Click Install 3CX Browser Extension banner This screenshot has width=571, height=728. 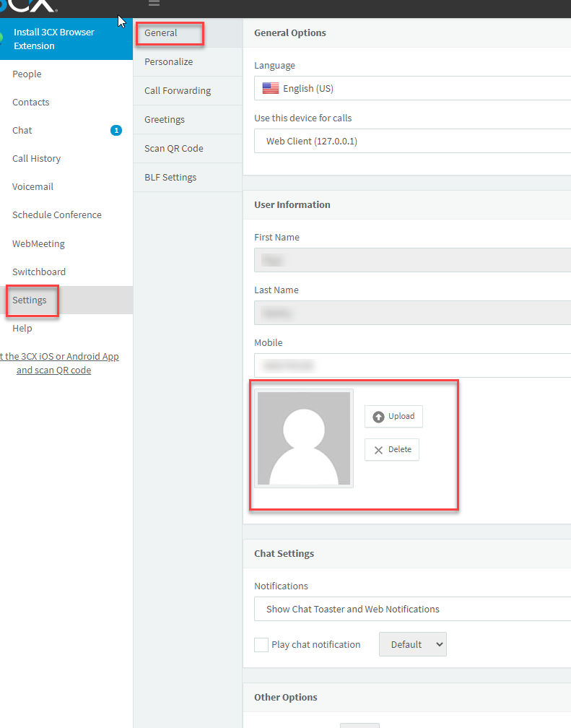[x=66, y=39]
